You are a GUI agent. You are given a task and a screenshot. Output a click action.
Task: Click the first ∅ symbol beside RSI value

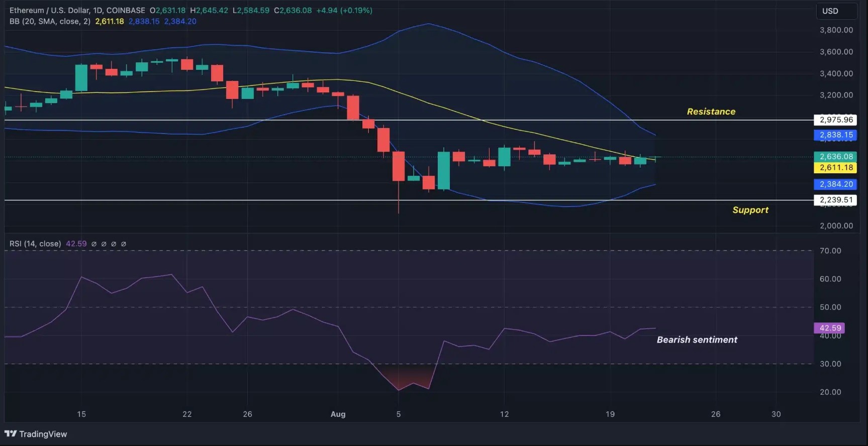[x=94, y=244]
